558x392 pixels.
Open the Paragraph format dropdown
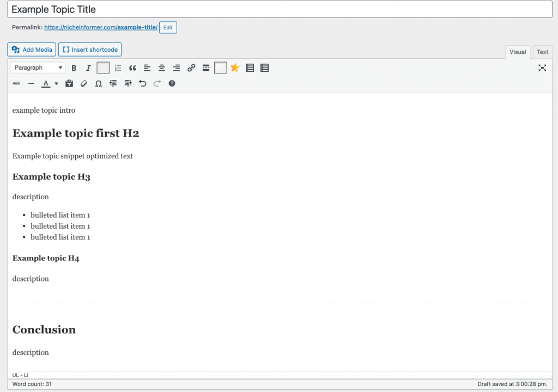(38, 68)
